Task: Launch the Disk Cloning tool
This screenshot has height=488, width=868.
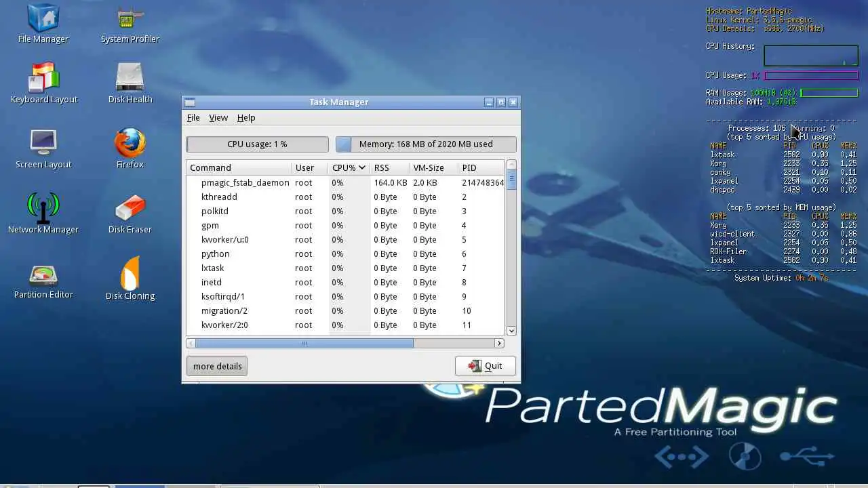Action: click(130, 279)
